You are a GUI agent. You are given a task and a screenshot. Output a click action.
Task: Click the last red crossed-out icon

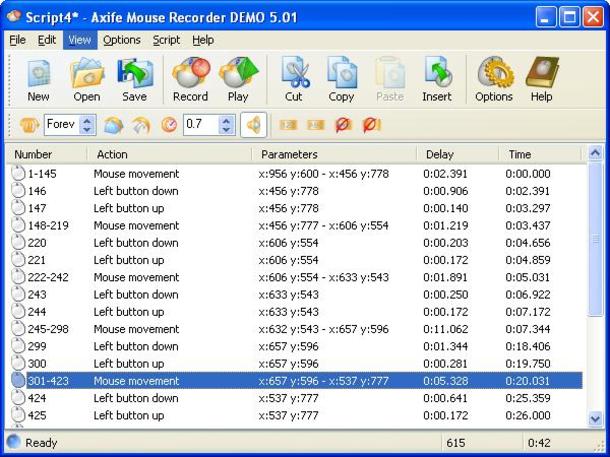click(x=372, y=125)
